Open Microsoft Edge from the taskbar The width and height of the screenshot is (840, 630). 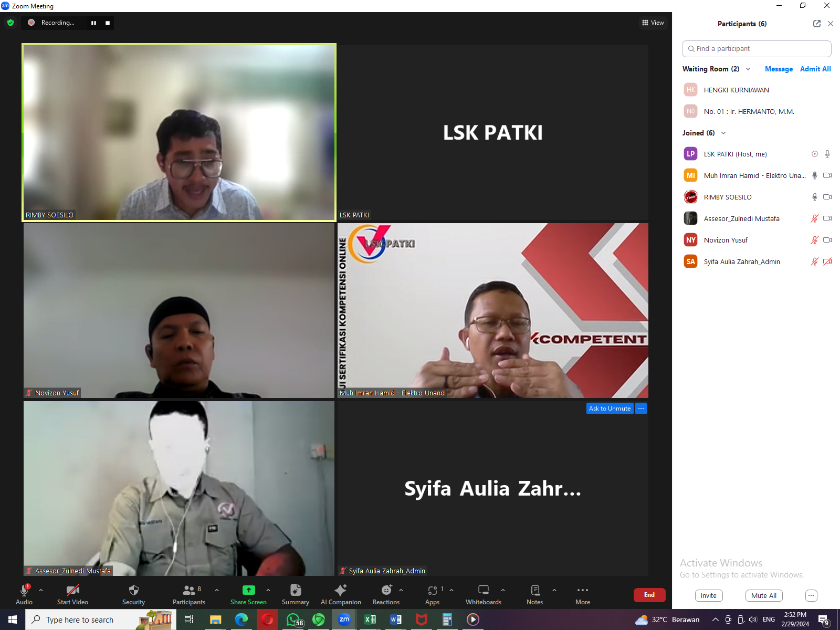coord(241,619)
